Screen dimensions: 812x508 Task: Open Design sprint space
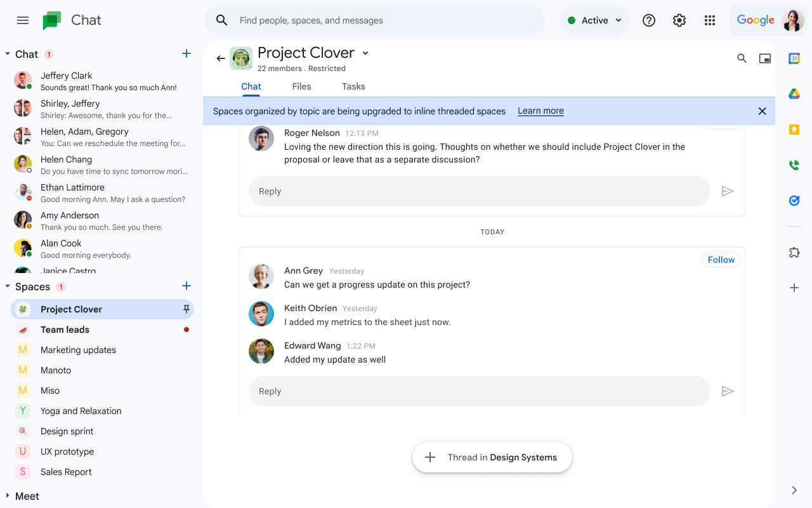101,431
